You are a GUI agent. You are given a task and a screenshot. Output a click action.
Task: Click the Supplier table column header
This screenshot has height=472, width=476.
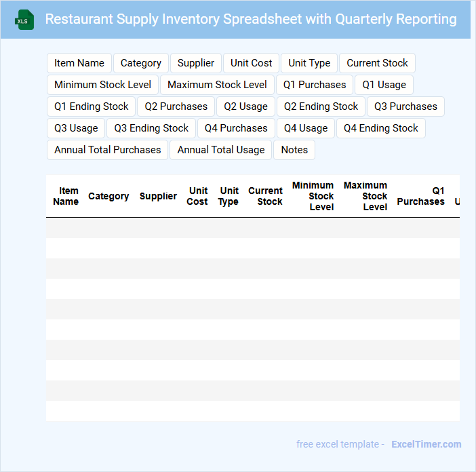click(x=158, y=196)
